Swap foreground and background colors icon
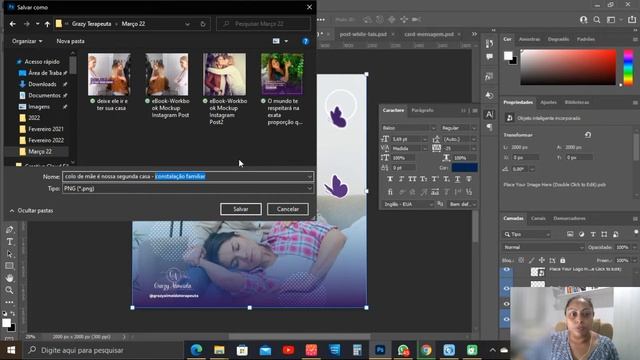The width and height of the screenshot is (640, 360). (13, 313)
